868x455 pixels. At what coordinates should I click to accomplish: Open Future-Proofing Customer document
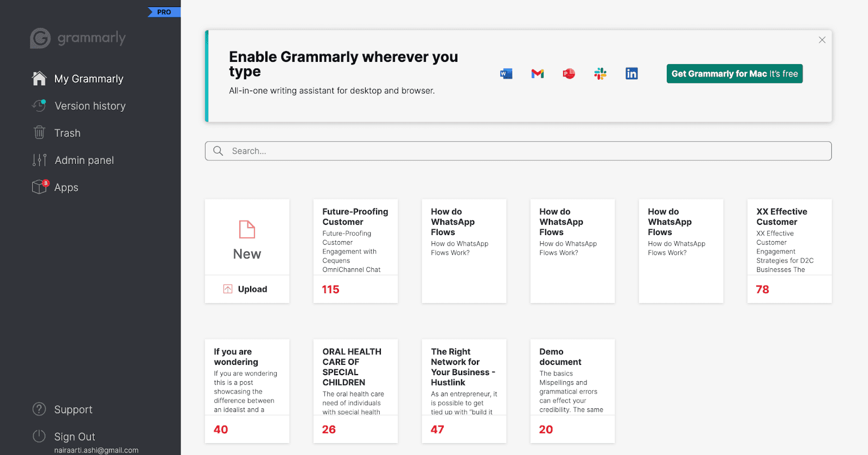click(355, 251)
